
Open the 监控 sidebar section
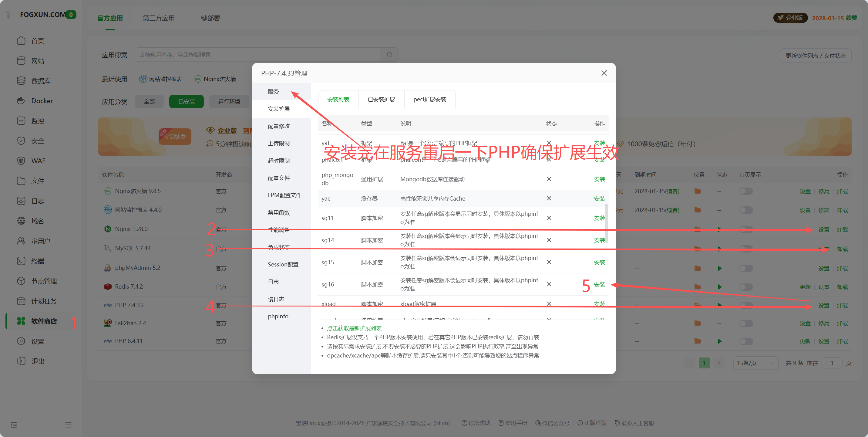tap(37, 120)
